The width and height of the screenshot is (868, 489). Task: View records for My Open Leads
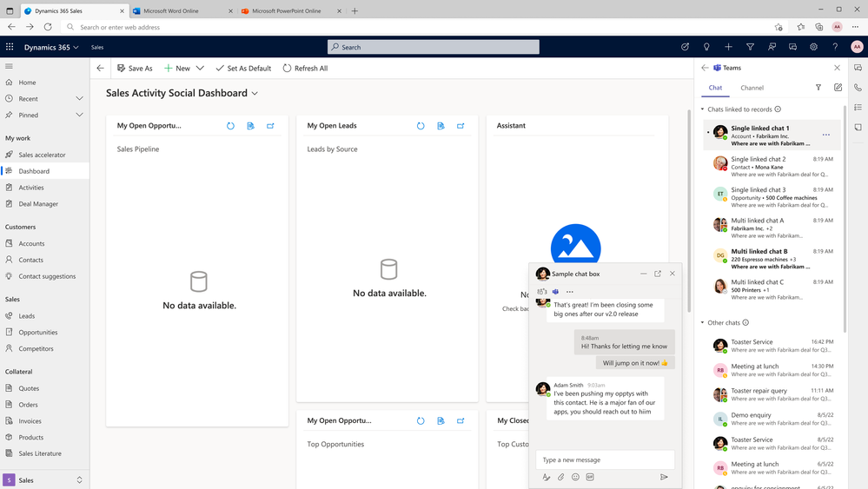(441, 126)
